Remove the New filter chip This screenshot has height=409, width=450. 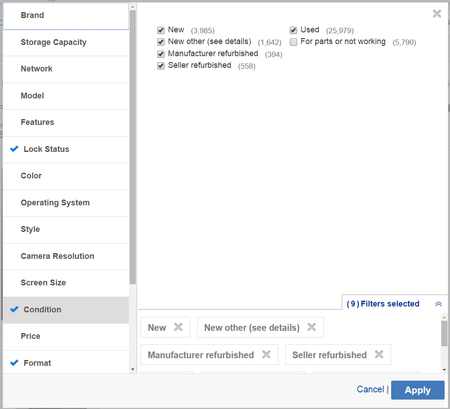click(178, 327)
